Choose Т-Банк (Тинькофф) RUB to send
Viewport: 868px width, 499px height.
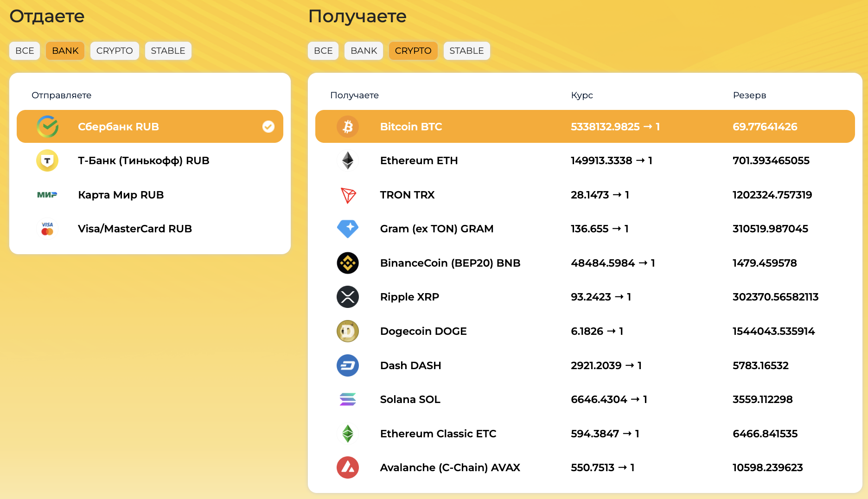150,160
